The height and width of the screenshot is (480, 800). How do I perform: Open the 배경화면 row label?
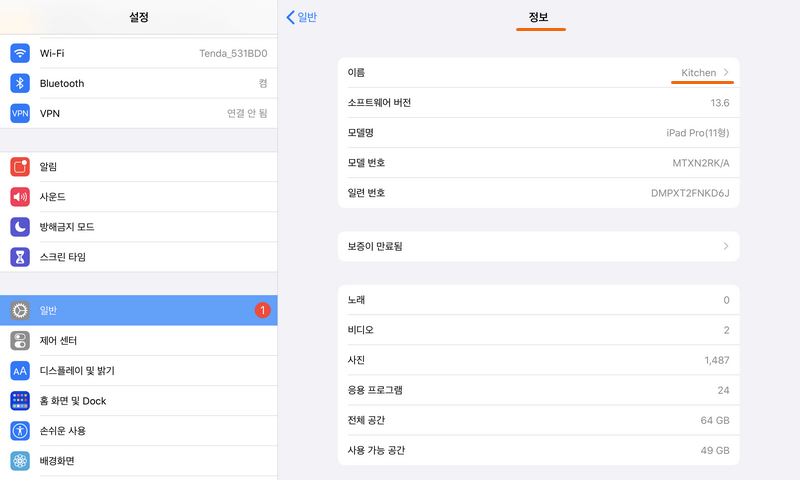(57, 461)
